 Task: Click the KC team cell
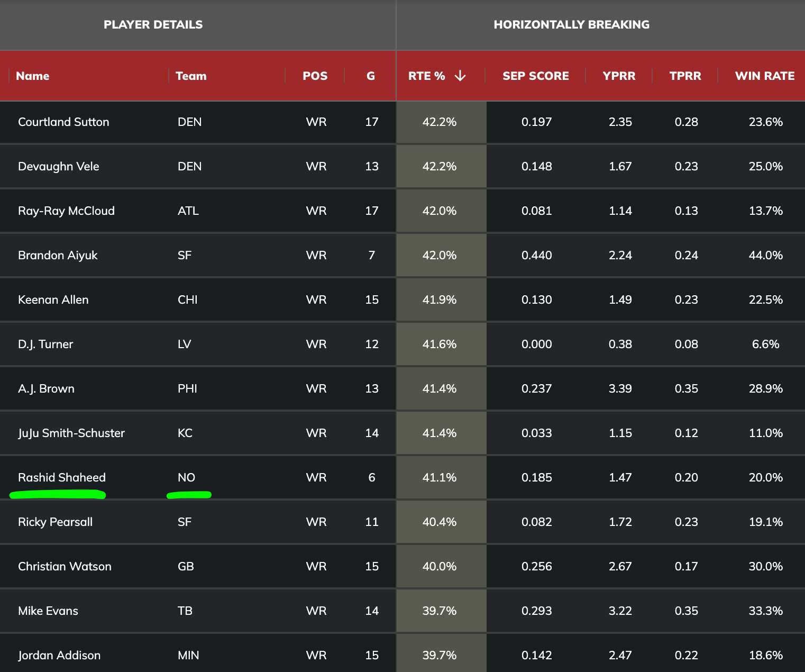coord(185,433)
